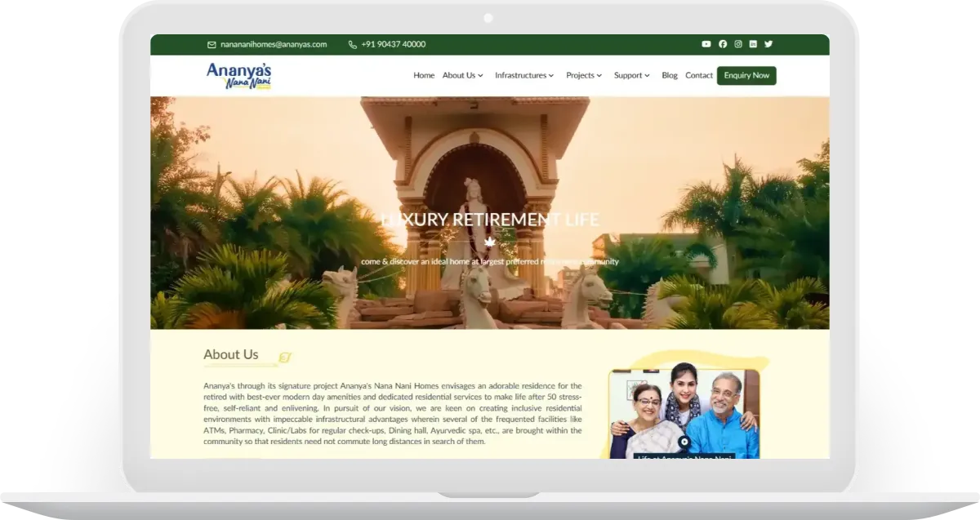Viewport: 980px width, 520px height.
Task: Visit the LinkedIn icon link
Action: 753,44
